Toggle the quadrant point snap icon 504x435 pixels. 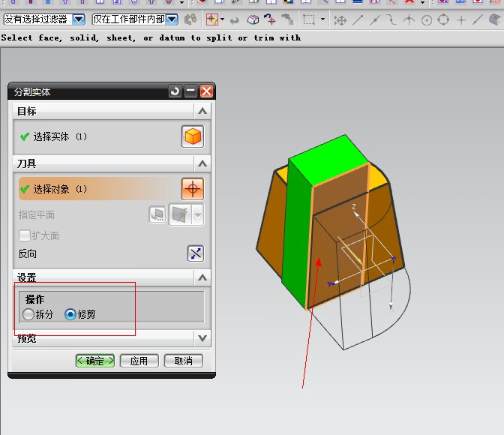pos(443,20)
